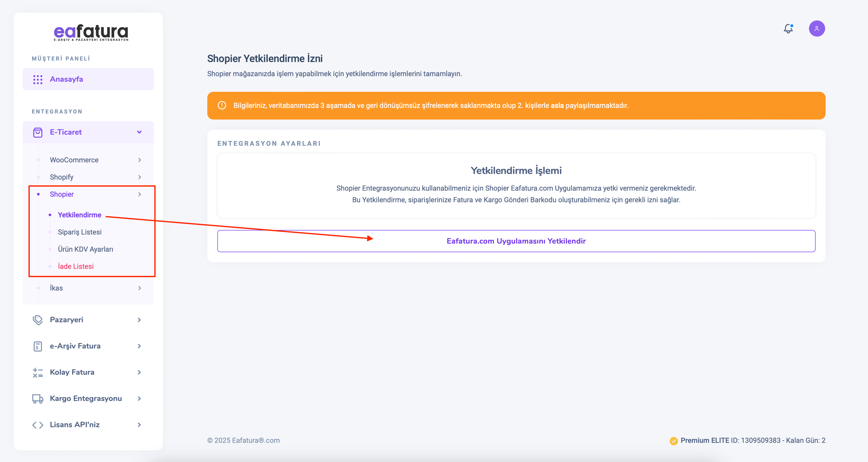Open Sipariş Listesi under Shopier

(79, 232)
